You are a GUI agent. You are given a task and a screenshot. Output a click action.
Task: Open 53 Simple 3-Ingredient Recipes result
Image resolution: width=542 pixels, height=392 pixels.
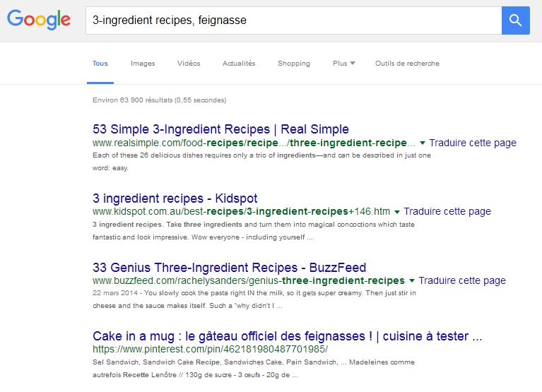[x=220, y=129]
